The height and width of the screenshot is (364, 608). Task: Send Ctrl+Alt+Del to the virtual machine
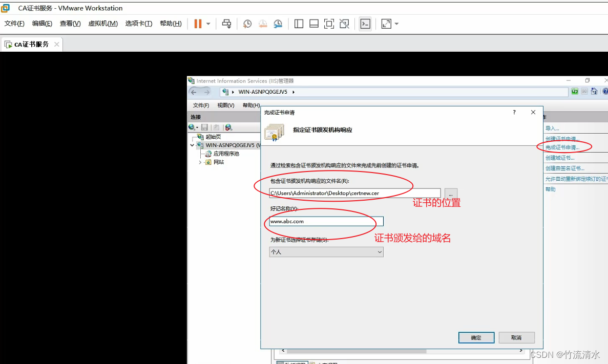pyautogui.click(x=226, y=24)
